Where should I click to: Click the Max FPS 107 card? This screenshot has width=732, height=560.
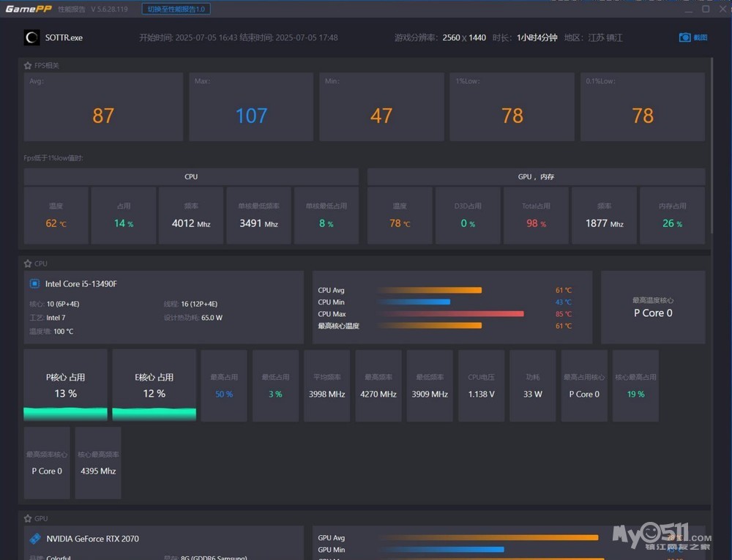[251, 107]
